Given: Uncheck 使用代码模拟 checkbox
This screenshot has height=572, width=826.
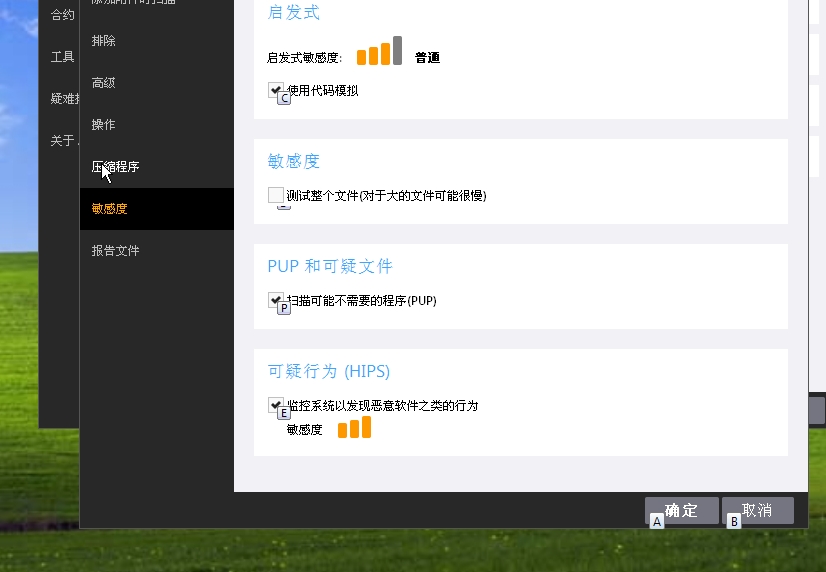Looking at the screenshot, I should pos(276,90).
